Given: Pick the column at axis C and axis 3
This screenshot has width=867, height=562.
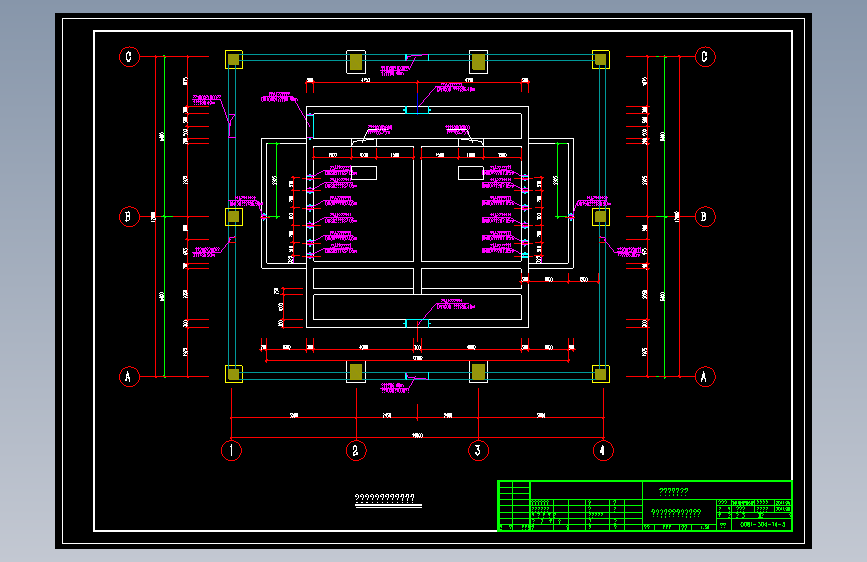Looking at the screenshot, I should pyautogui.click(x=478, y=61).
